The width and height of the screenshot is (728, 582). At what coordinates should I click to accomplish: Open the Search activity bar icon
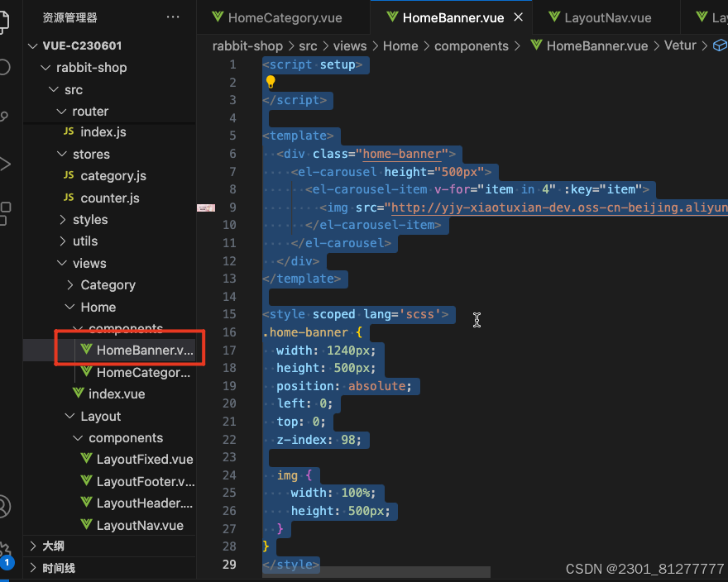(3, 67)
